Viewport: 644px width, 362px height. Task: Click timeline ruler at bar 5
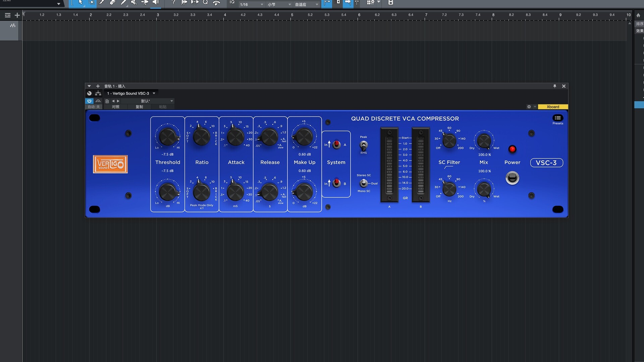pyautogui.click(x=292, y=15)
